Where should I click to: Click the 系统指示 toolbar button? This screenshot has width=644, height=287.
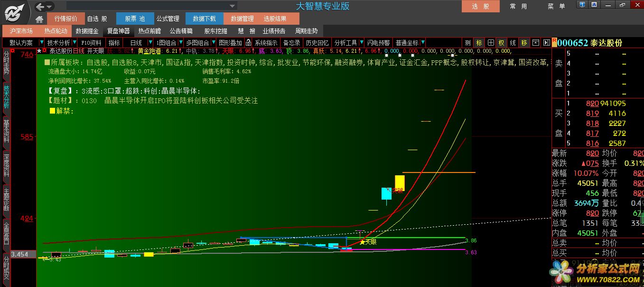tap(266, 42)
